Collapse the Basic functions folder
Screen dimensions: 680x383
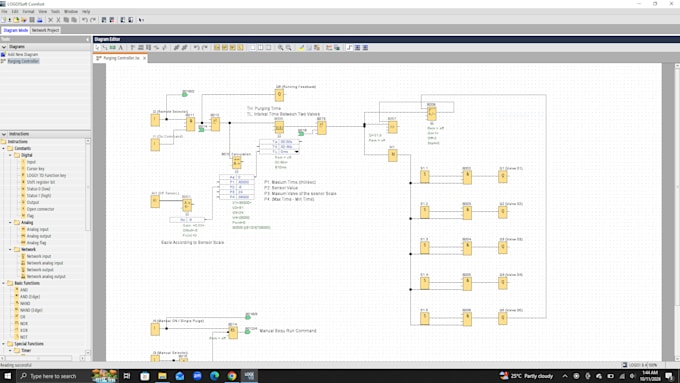point(4,283)
